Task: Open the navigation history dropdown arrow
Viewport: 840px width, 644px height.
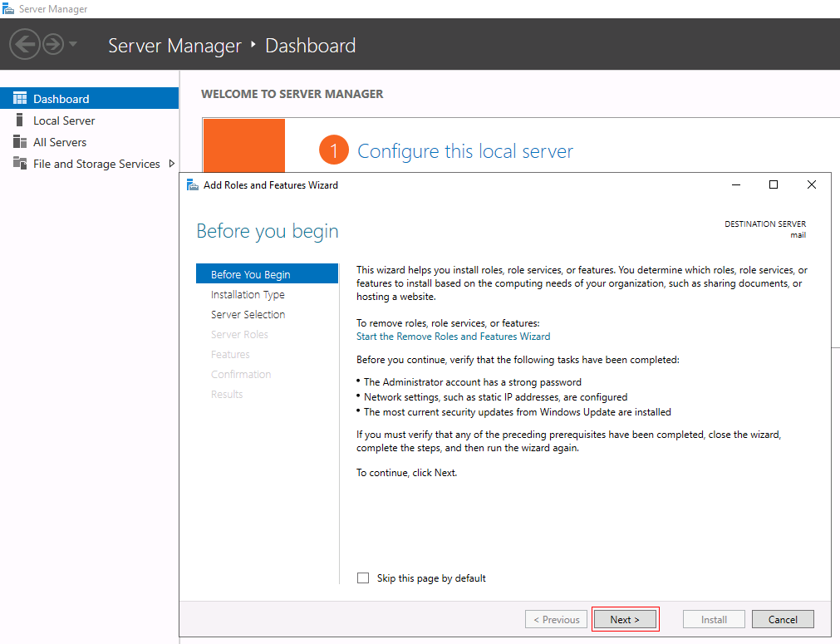Action: [73, 44]
